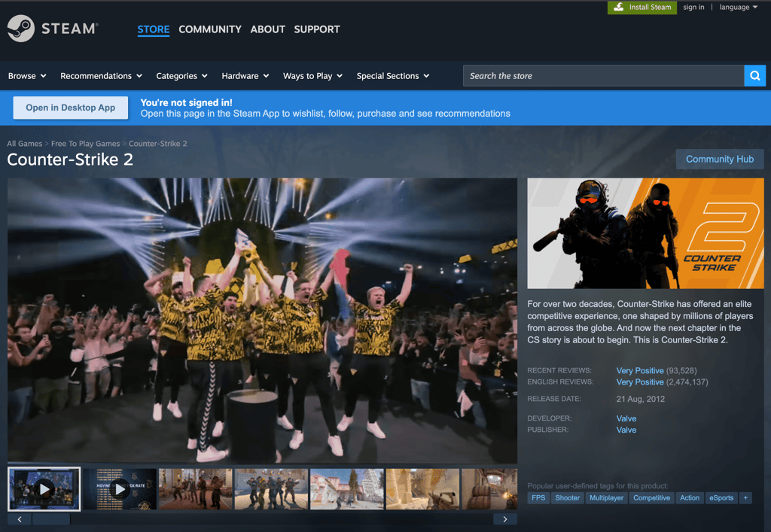Click the Valve publisher link

click(626, 430)
